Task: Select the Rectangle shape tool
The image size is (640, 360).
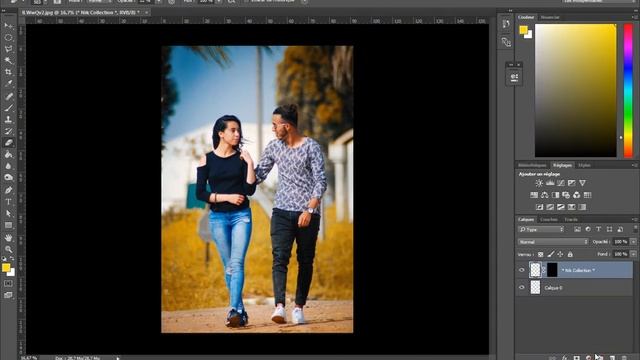Action: click(x=8, y=225)
